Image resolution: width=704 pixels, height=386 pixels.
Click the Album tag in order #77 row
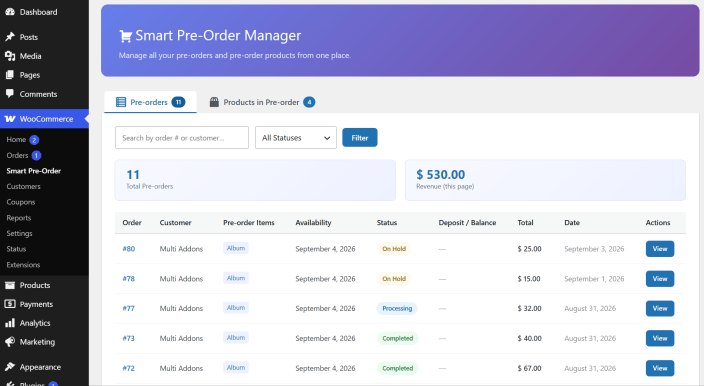pos(236,308)
